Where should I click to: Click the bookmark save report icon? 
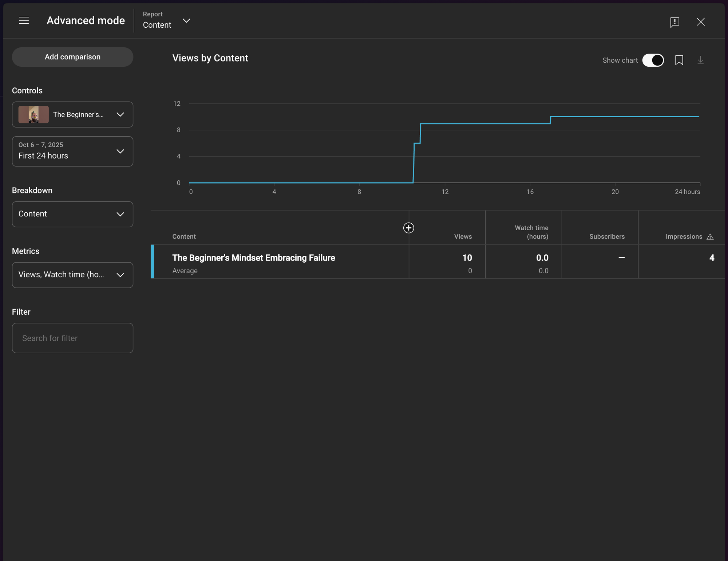pos(679,60)
